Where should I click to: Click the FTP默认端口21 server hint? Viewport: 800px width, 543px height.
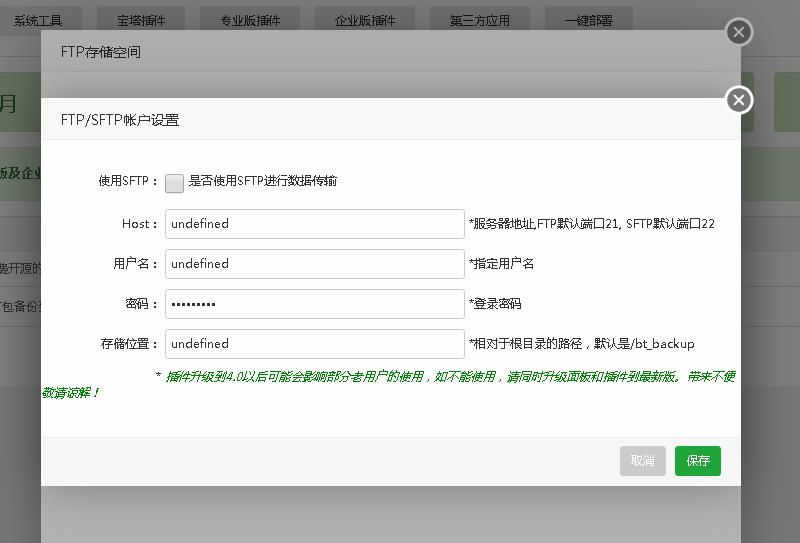(x=592, y=224)
